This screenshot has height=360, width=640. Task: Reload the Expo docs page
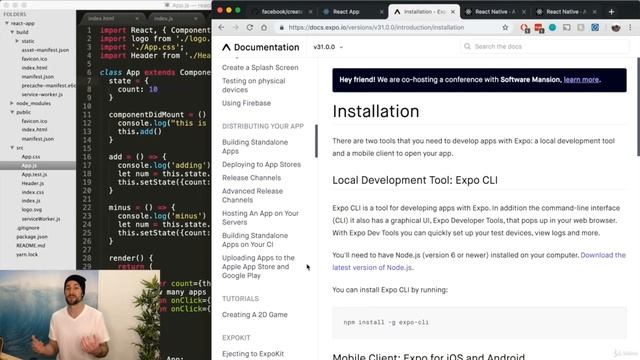click(250, 28)
